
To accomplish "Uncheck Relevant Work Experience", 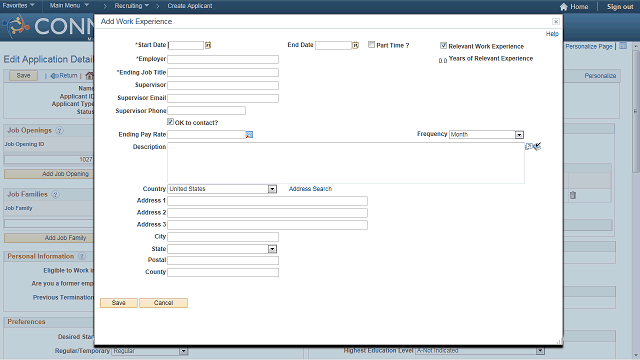I will (443, 45).
